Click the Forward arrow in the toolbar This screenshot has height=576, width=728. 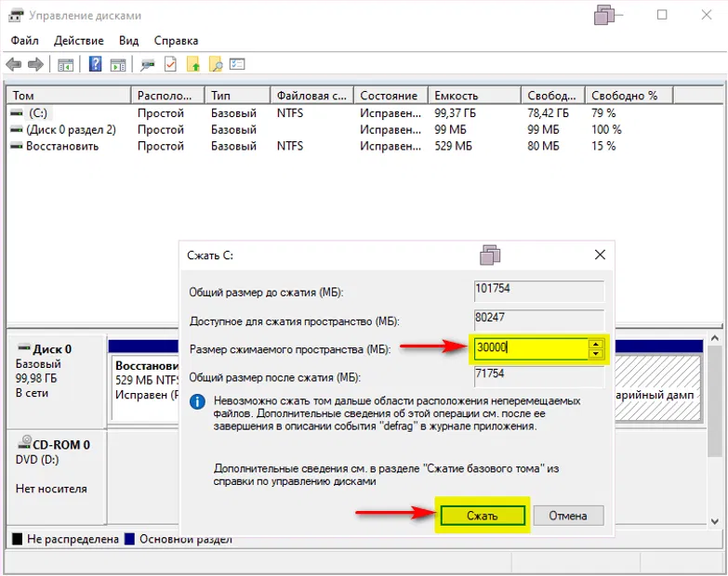pos(35,64)
